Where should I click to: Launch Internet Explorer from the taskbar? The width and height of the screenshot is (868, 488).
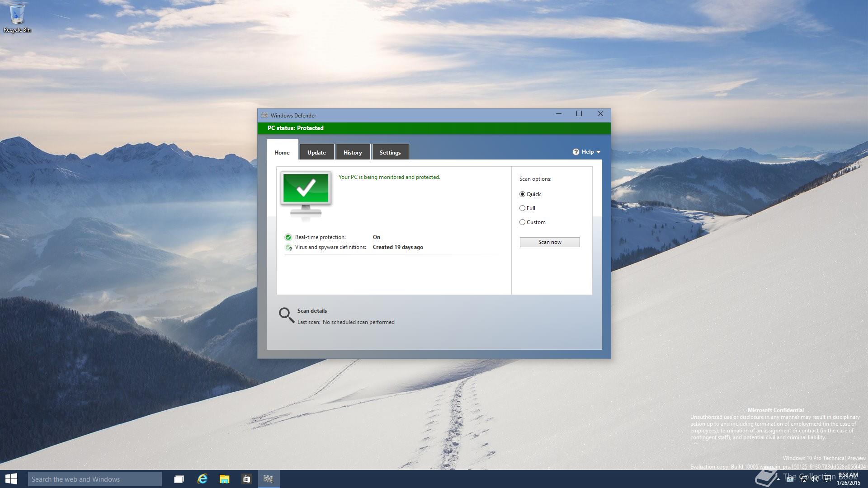(202, 479)
